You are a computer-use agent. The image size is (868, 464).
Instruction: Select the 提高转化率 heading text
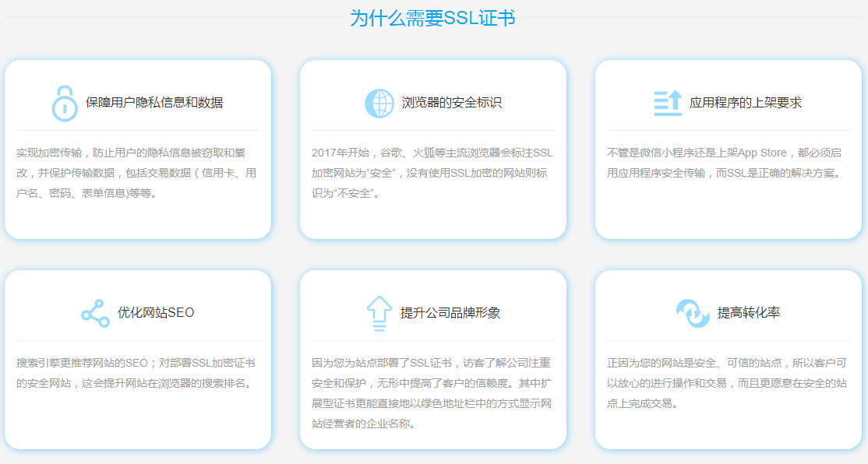(x=748, y=313)
